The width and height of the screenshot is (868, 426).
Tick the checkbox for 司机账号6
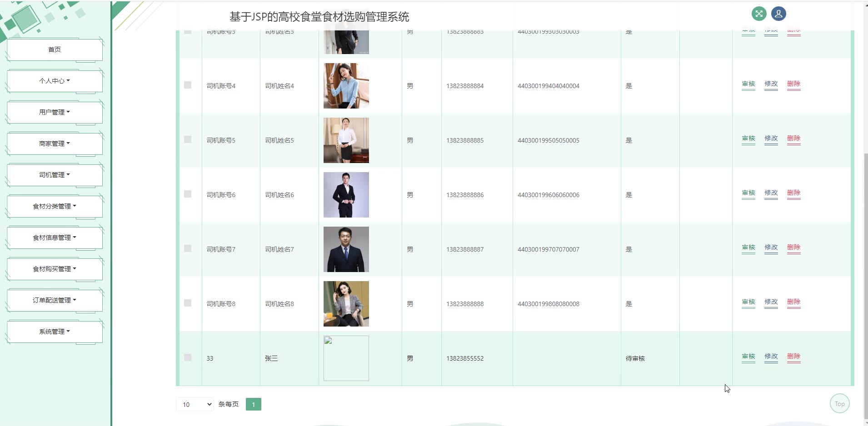click(188, 194)
